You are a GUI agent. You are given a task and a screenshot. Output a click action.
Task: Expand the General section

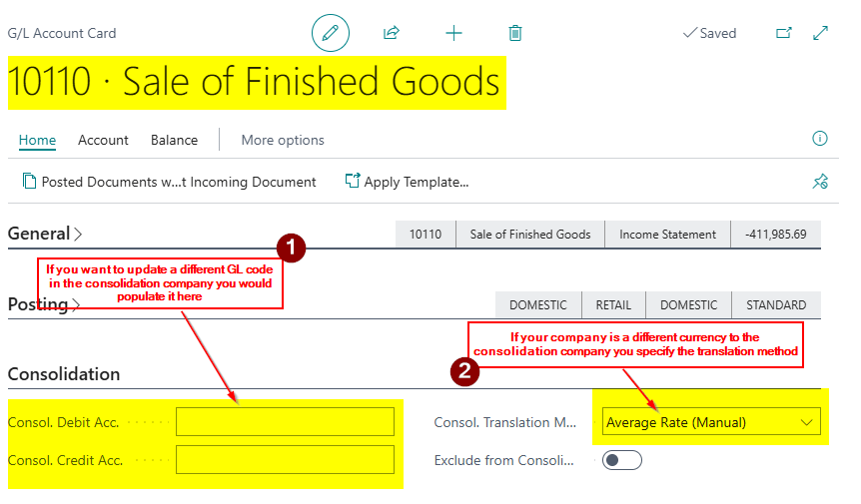coord(45,234)
